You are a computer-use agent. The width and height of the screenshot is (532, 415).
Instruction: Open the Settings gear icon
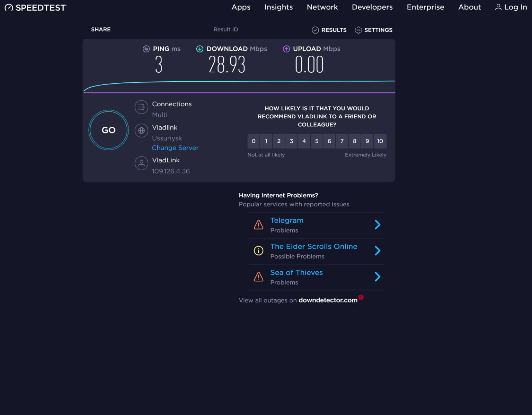pos(358,30)
